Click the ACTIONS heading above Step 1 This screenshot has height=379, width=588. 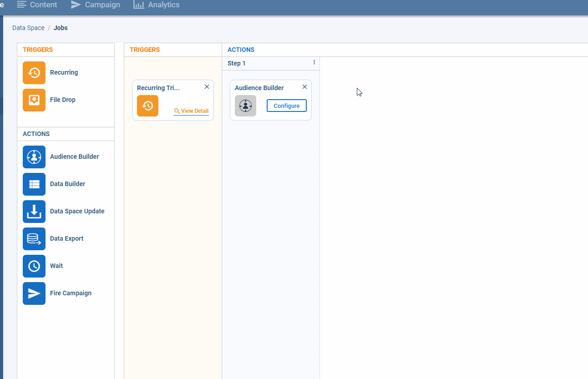(x=241, y=50)
